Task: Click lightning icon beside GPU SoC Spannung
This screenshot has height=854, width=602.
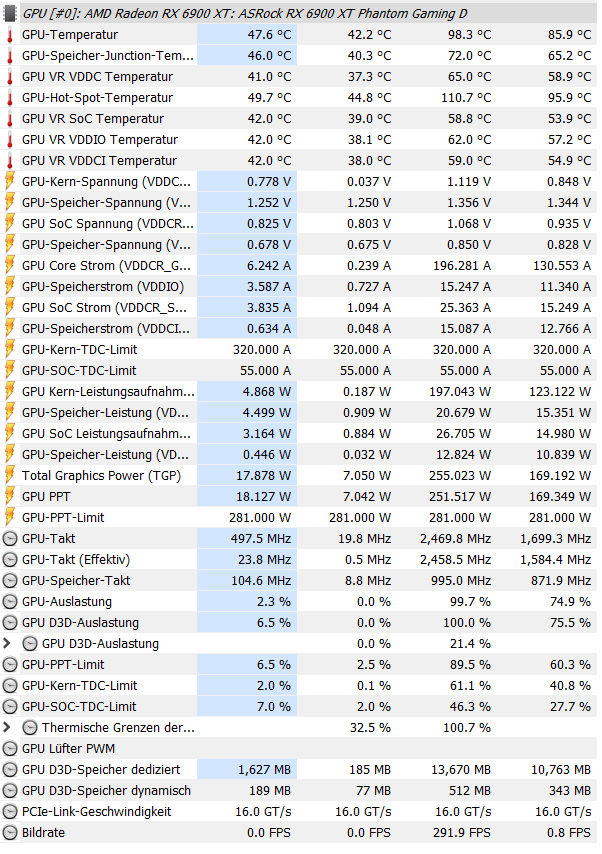Action: (x=10, y=224)
